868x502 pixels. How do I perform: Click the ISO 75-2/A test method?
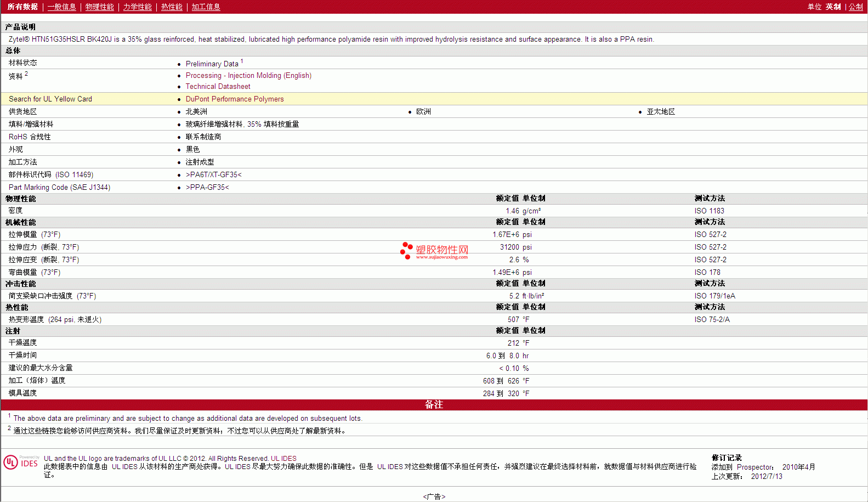[712, 320]
